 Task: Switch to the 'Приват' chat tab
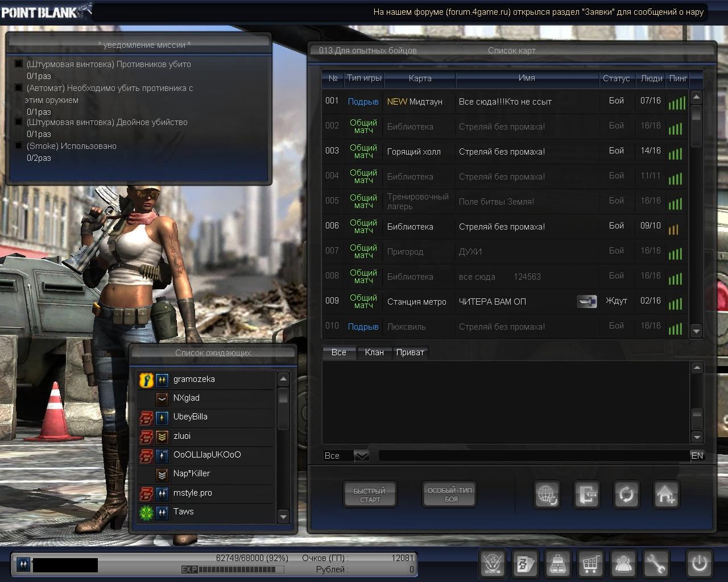[410, 352]
